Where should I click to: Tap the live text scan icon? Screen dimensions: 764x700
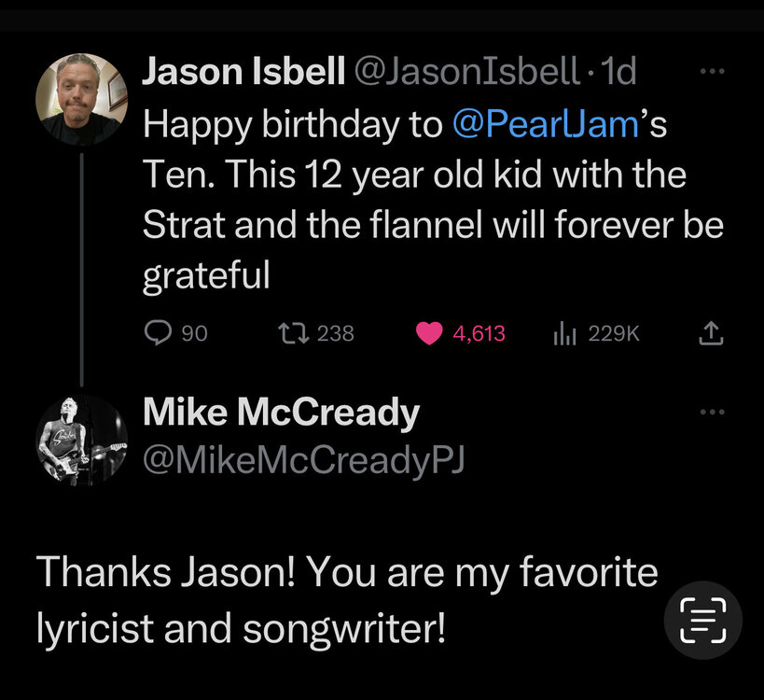[702, 621]
